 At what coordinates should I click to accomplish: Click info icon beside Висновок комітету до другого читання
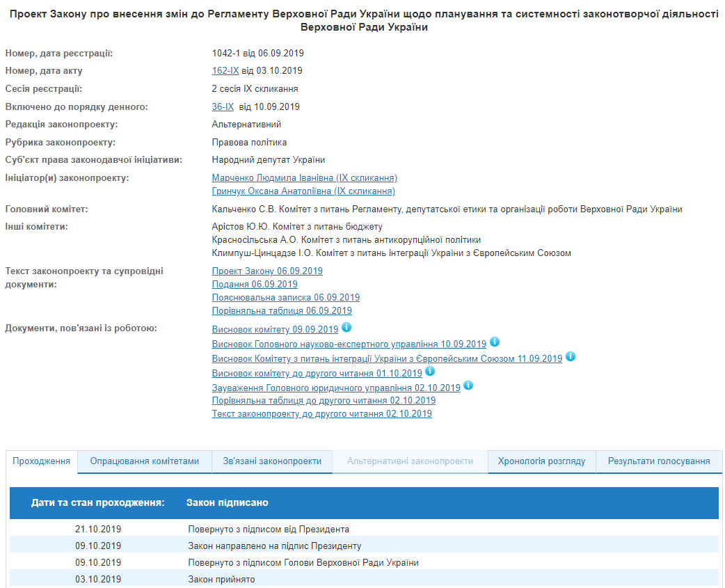click(x=431, y=371)
